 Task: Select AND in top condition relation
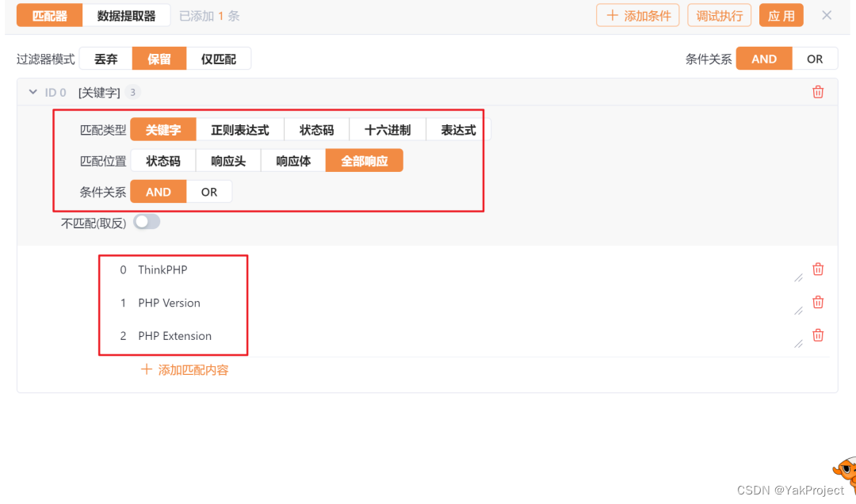point(764,59)
